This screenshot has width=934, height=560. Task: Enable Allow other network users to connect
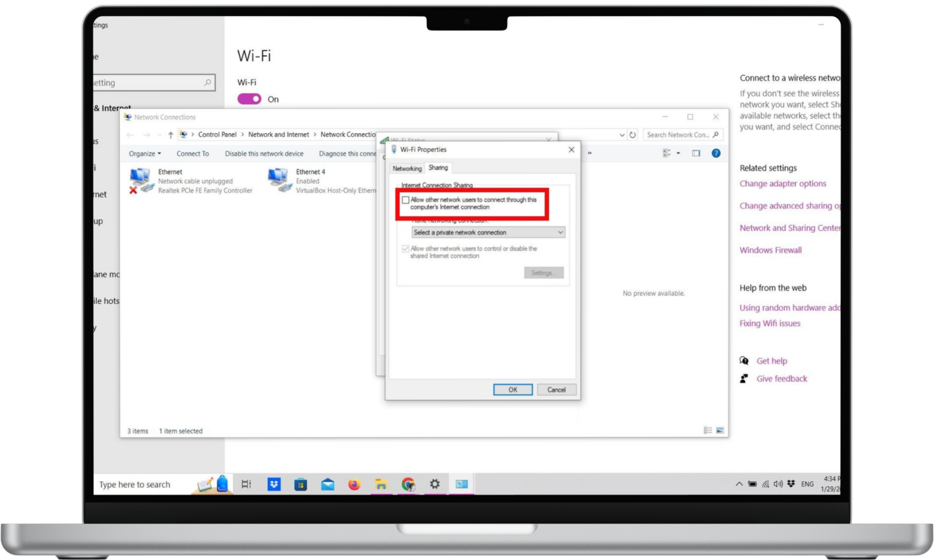405,200
